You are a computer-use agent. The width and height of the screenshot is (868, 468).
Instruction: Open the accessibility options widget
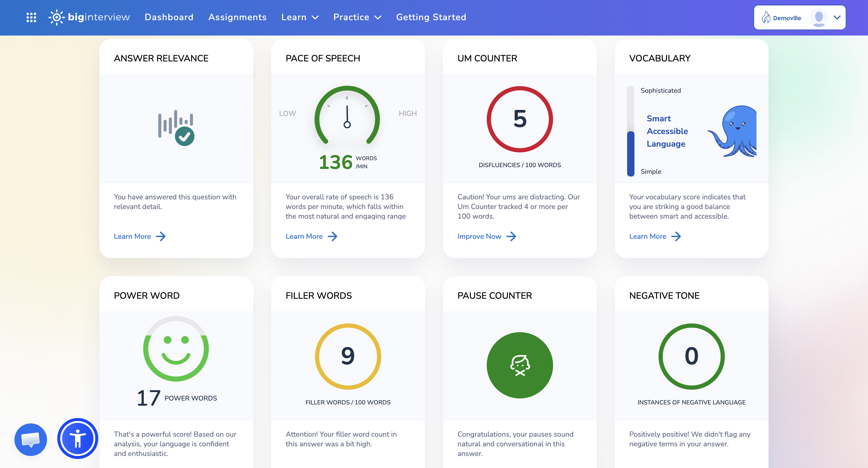(x=77, y=438)
